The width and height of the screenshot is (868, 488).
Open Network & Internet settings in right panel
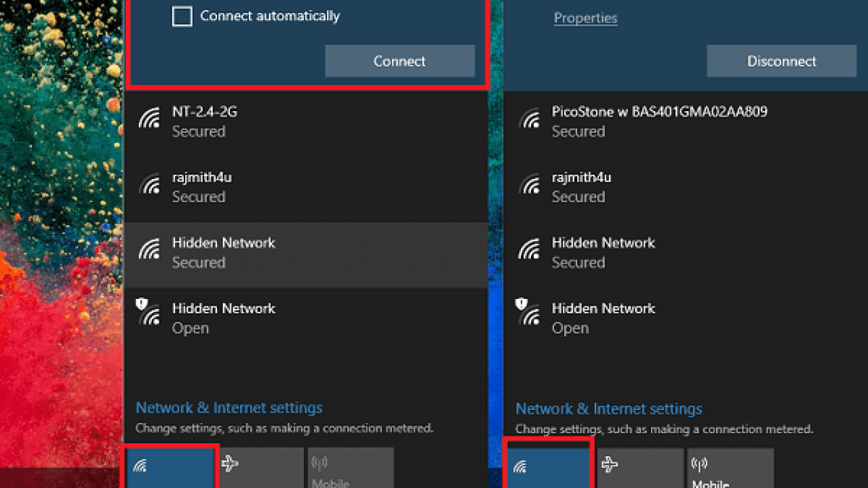pyautogui.click(x=609, y=409)
